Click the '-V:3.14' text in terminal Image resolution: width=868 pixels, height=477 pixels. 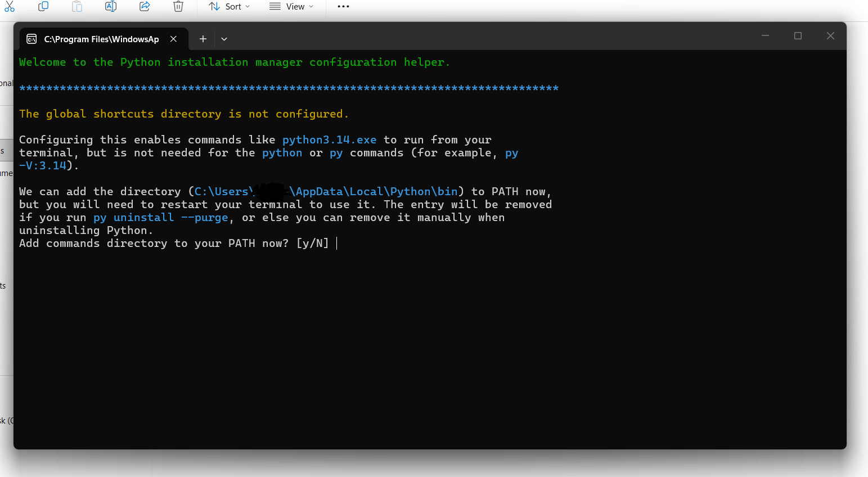coord(43,165)
